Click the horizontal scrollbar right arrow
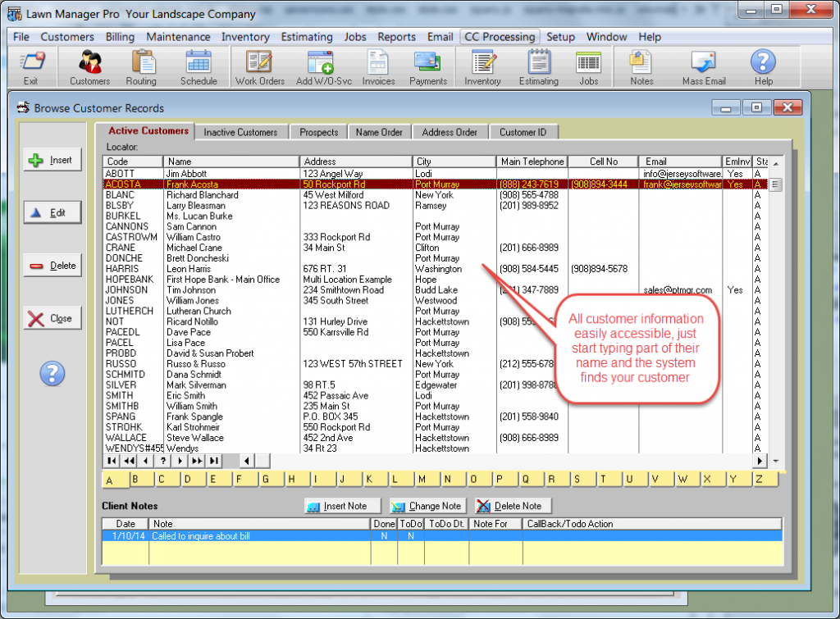Screen dimensions: 840x619 760,461
